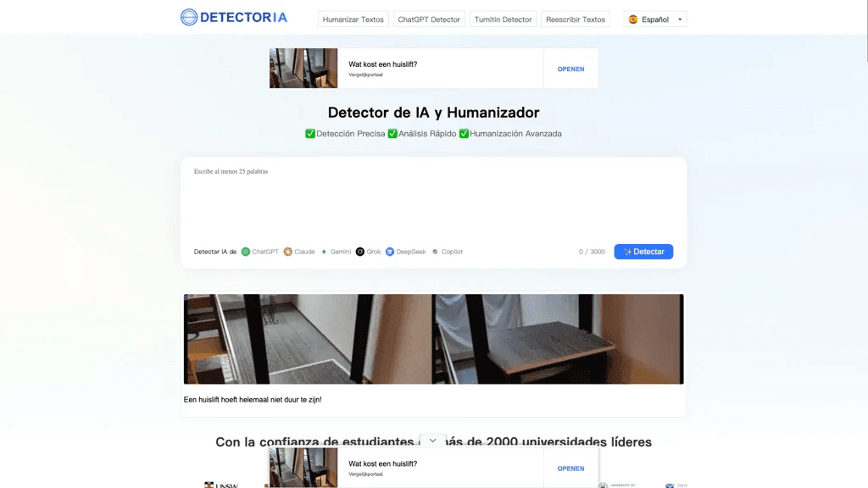Click the 'Wat kost een huislift?' text in the top ad
868x488 pixels.
coord(382,64)
